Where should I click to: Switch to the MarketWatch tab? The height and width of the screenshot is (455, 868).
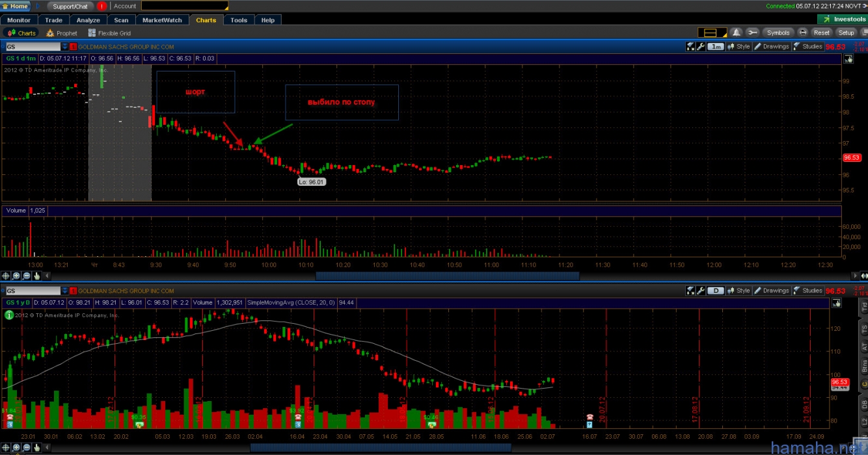163,20
